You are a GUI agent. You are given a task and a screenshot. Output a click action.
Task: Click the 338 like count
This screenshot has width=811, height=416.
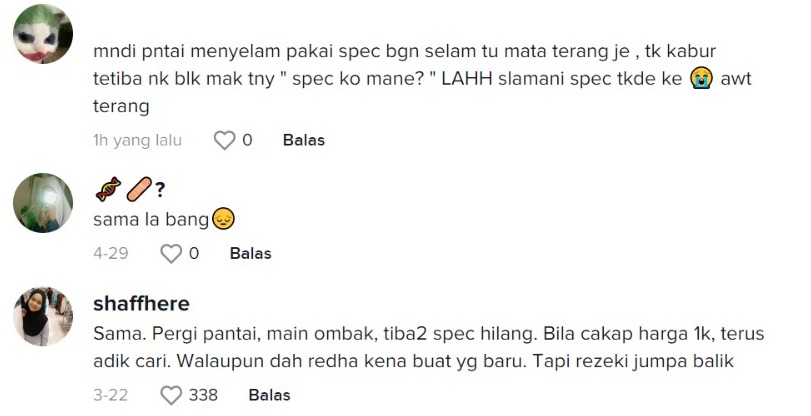pos(203,395)
